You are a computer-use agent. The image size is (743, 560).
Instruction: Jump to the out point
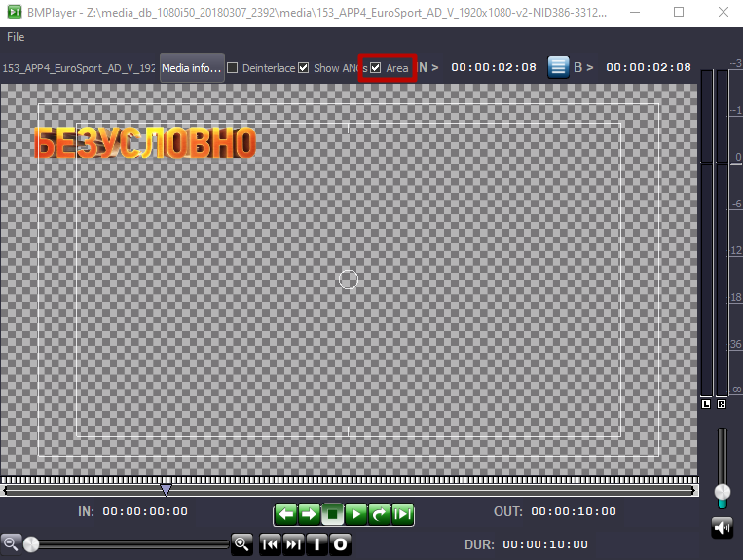click(293, 544)
